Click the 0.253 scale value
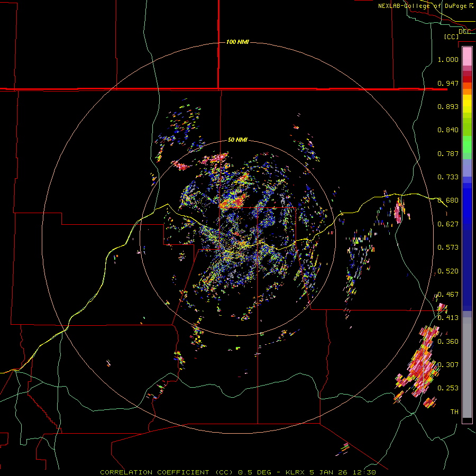 pyautogui.click(x=448, y=388)
